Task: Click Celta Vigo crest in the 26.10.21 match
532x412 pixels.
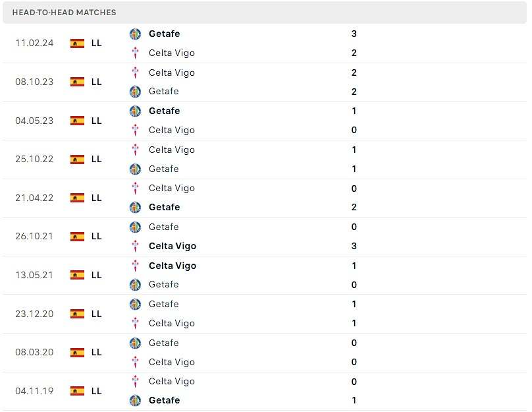Action: point(135,246)
